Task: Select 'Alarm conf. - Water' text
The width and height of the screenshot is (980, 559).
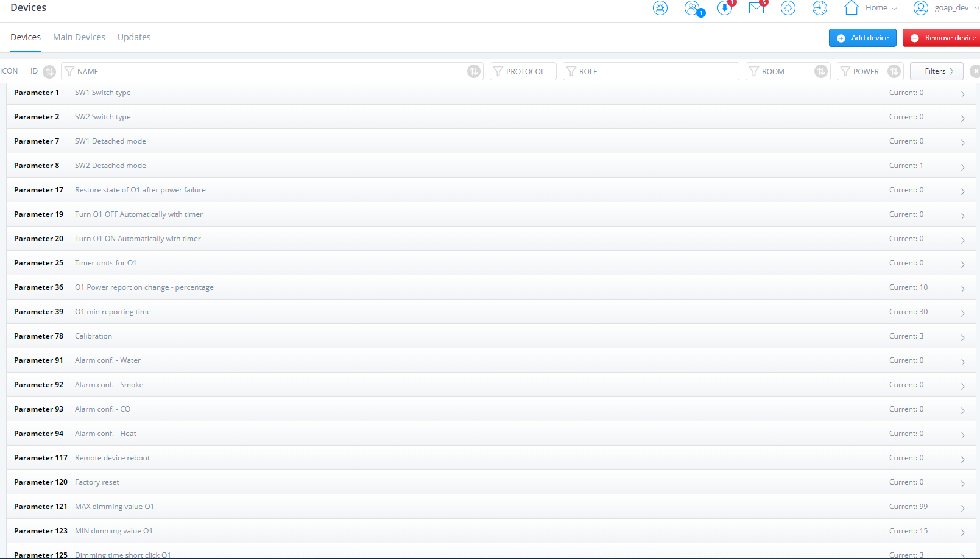Action: click(108, 360)
